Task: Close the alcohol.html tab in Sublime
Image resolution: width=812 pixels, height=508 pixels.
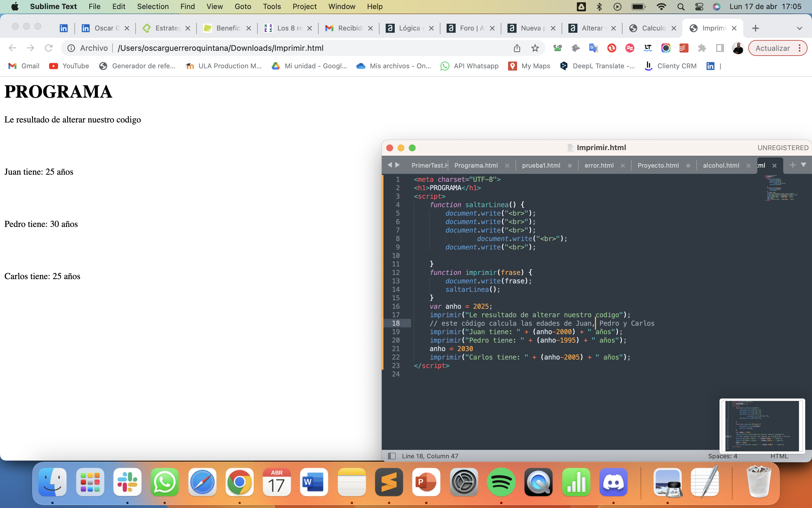Action: click(x=748, y=165)
